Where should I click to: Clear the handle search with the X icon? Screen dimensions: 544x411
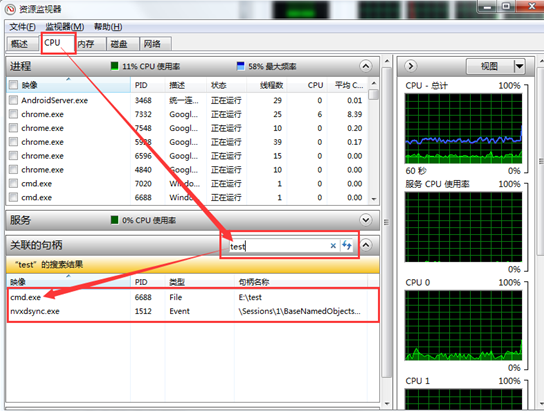coord(333,246)
